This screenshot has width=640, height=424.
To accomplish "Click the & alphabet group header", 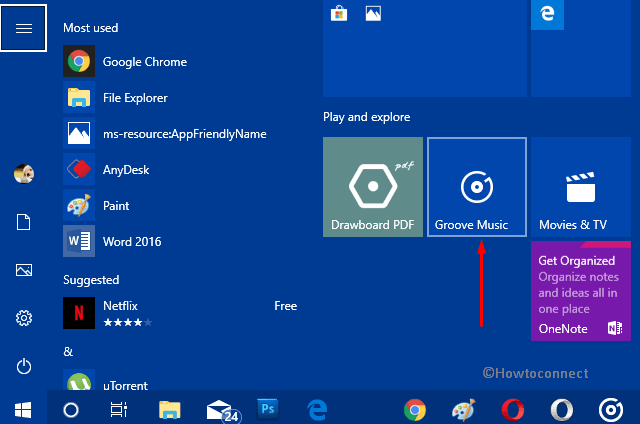I will coord(68,351).
